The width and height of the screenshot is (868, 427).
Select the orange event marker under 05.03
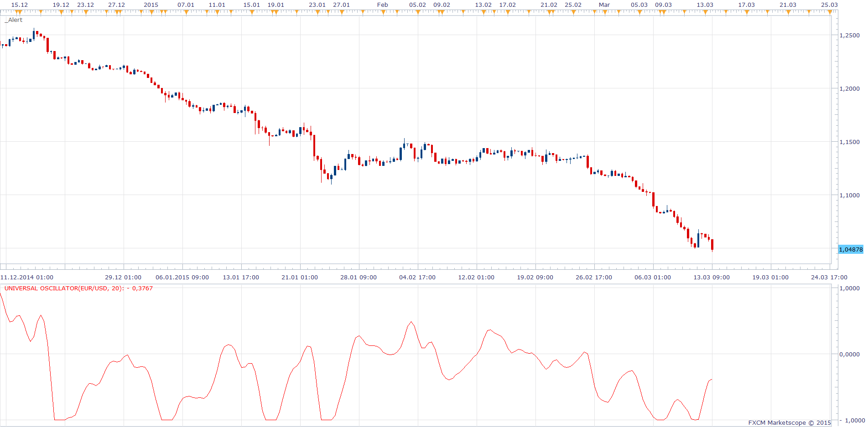click(x=639, y=12)
